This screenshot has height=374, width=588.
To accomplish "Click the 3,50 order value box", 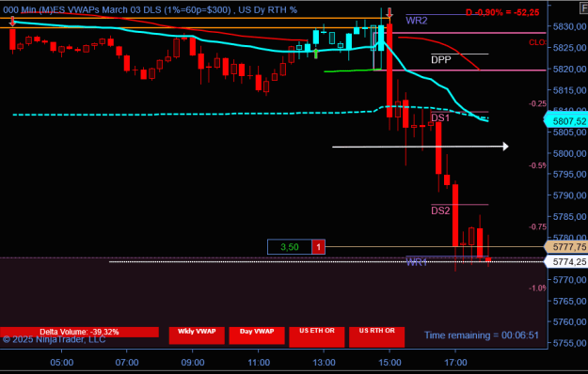I will (290, 247).
